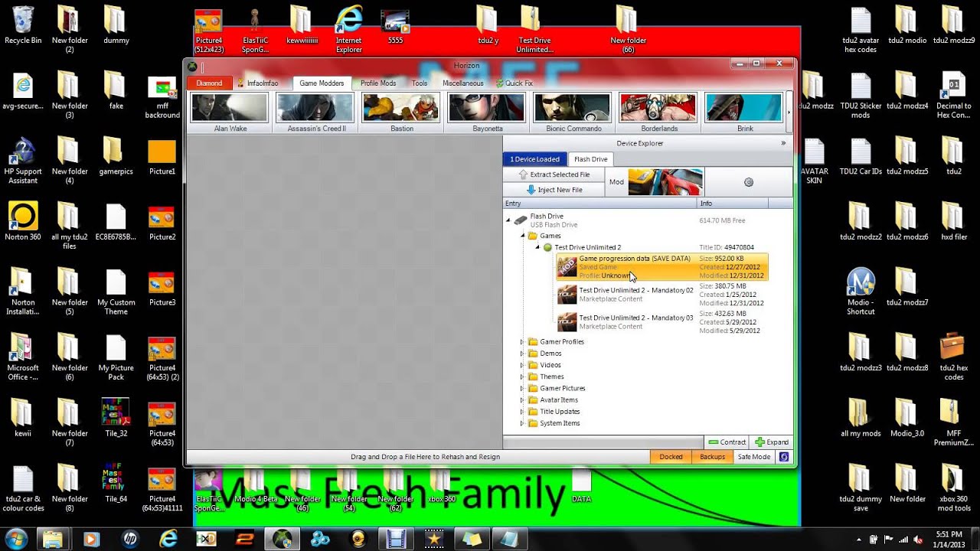Open the gear settings in Device Explorer
The image size is (980, 551).
[749, 182]
